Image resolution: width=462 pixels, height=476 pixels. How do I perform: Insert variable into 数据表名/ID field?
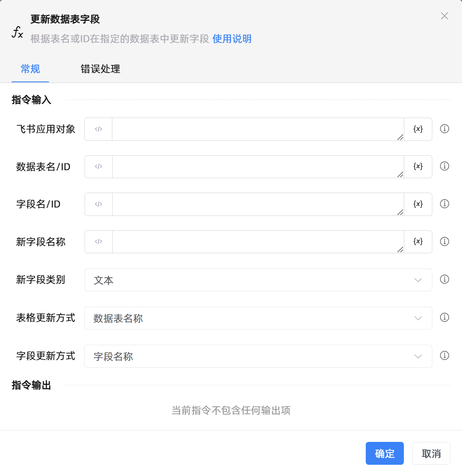point(418,167)
